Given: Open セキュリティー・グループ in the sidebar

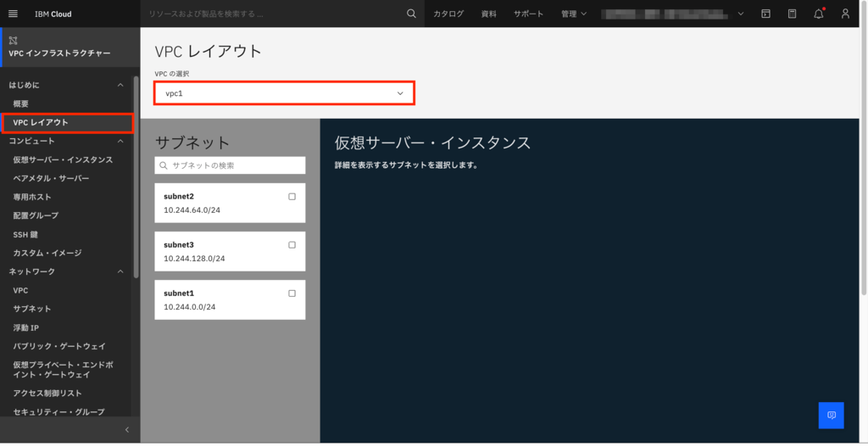Looking at the screenshot, I should coord(58,411).
